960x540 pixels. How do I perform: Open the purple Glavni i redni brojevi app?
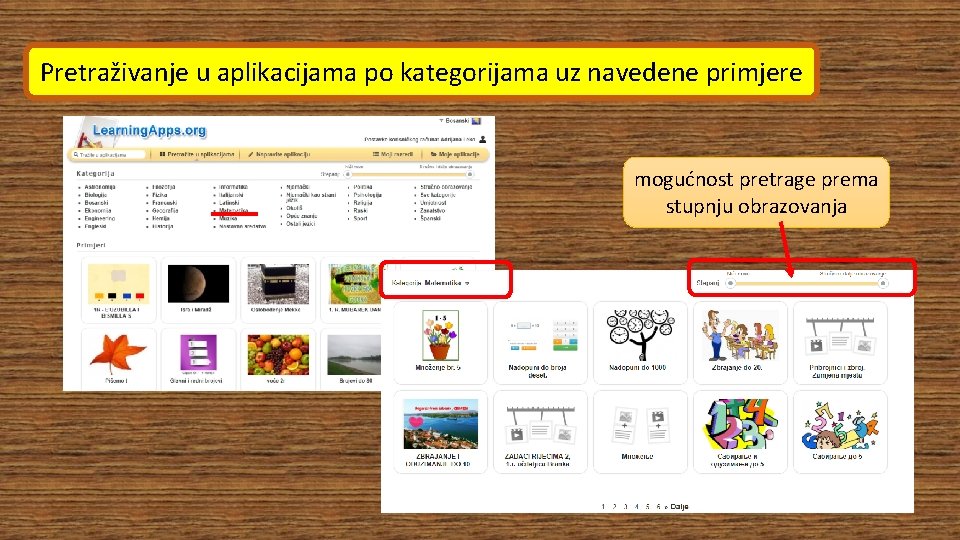198,359
